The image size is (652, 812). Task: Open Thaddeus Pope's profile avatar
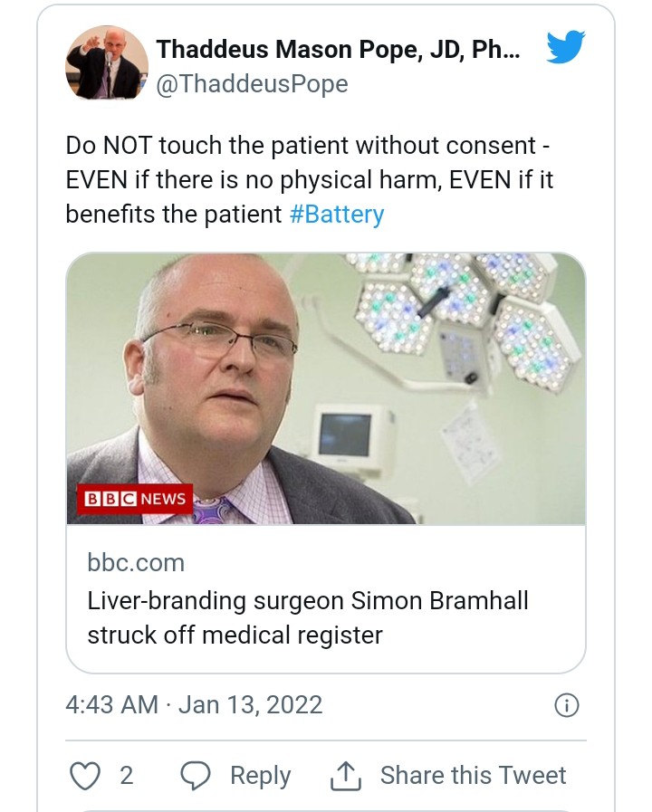pyautogui.click(x=107, y=62)
